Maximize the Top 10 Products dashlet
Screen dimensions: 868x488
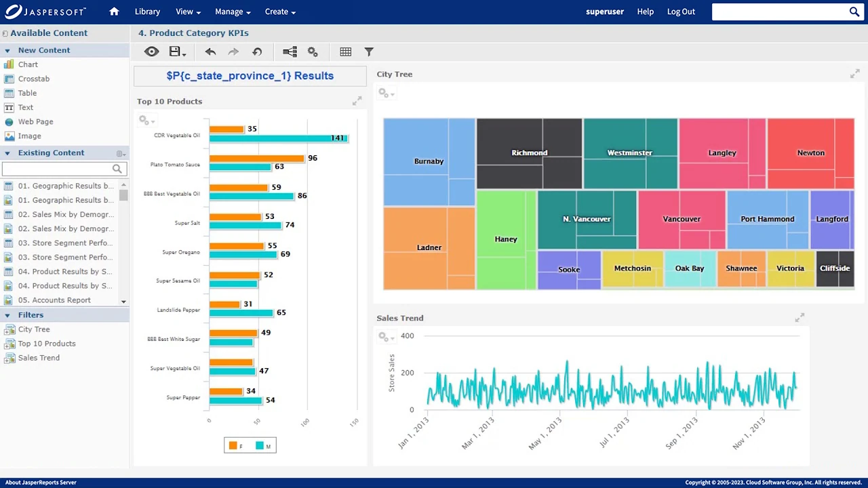pyautogui.click(x=357, y=101)
